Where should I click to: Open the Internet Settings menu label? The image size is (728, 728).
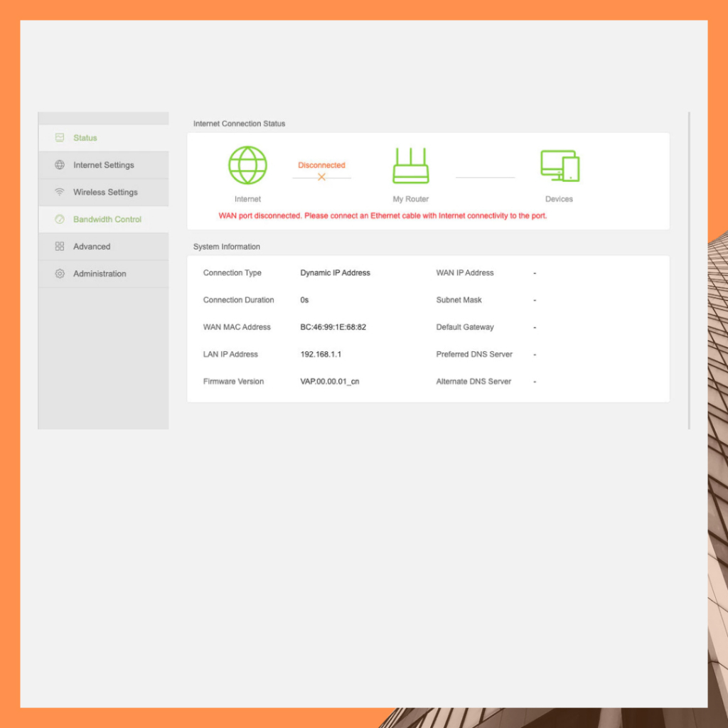click(x=104, y=165)
